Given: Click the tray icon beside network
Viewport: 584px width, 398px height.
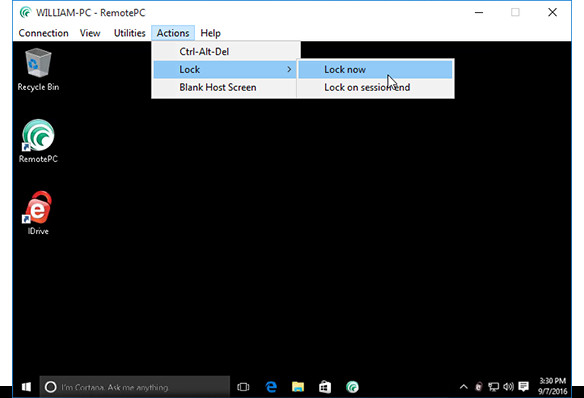Looking at the screenshot, I should point(479,387).
